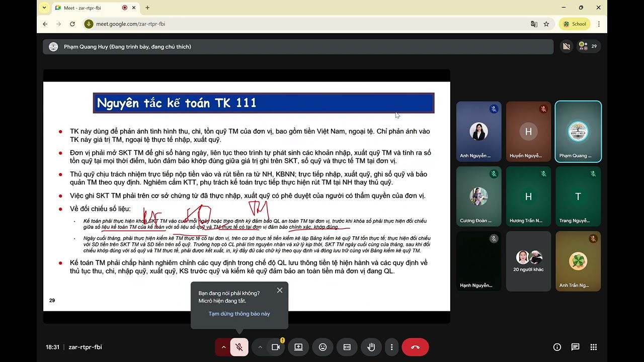Screen dimensions: 644x362
Task: Click the muted mic icon on Anh Nguyễn tile
Action: click(x=494, y=109)
